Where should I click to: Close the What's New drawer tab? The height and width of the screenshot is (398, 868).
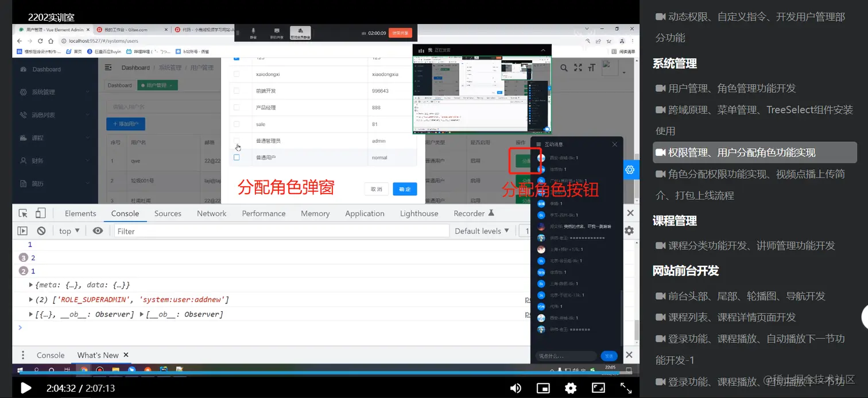pos(126,355)
